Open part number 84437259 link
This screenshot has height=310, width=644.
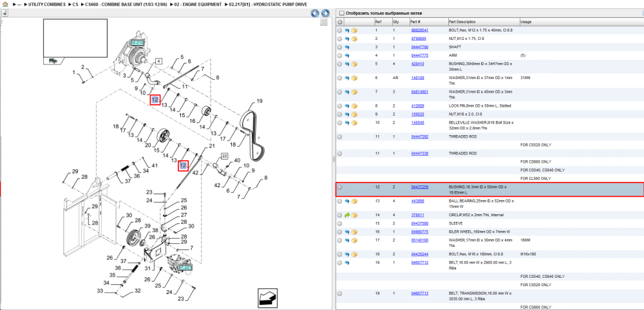point(419,187)
